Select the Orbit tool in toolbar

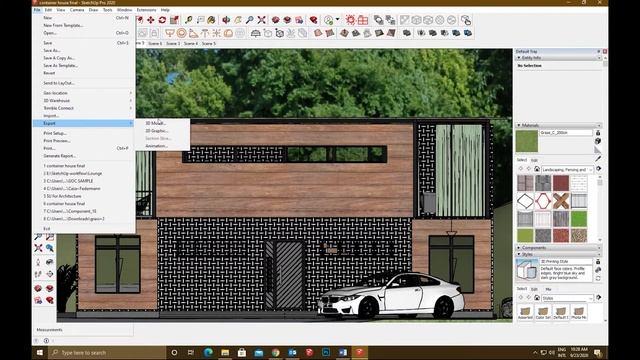pyautogui.click(x=226, y=20)
